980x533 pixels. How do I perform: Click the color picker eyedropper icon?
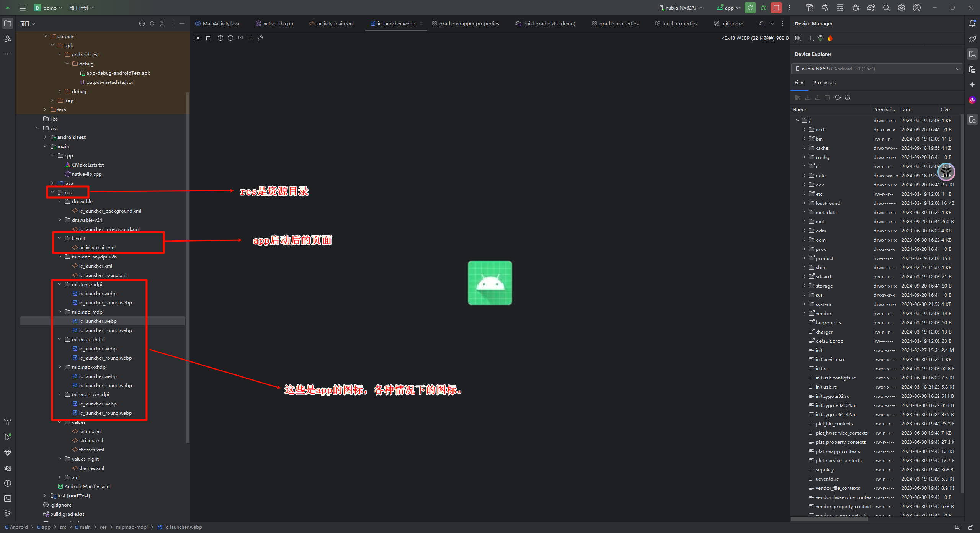tap(261, 38)
